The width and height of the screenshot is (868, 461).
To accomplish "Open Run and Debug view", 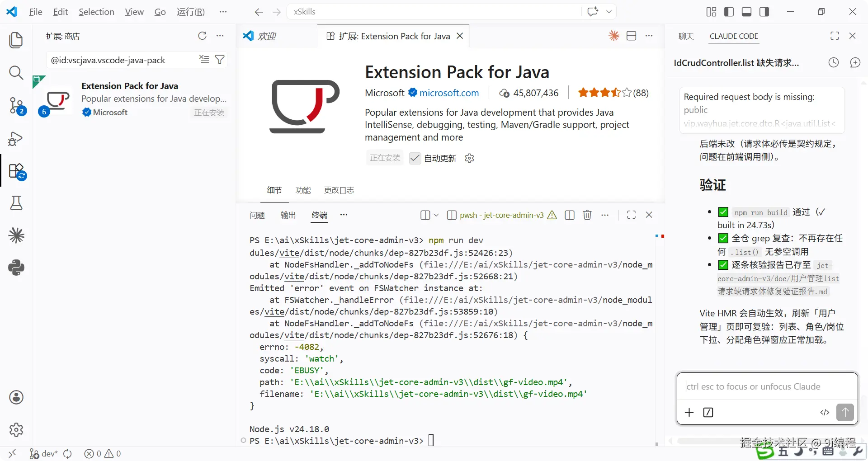I will (x=16, y=138).
